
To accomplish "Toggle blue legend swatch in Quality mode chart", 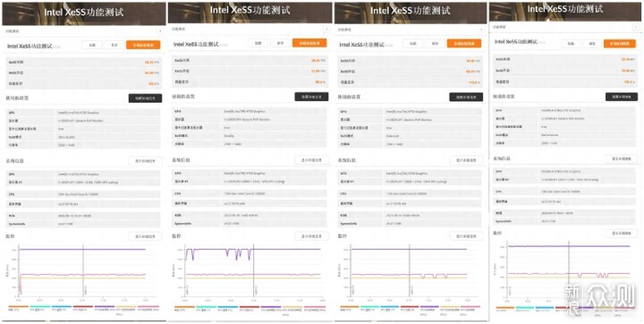I will click(x=228, y=307).
